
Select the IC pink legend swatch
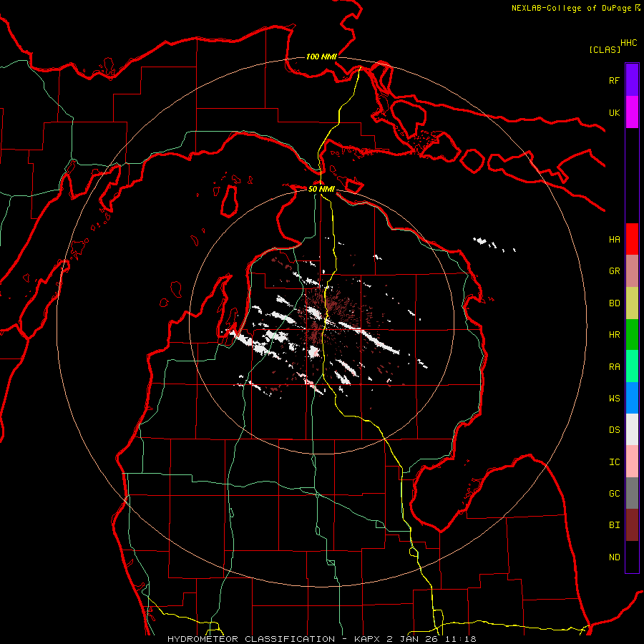[x=632, y=462]
